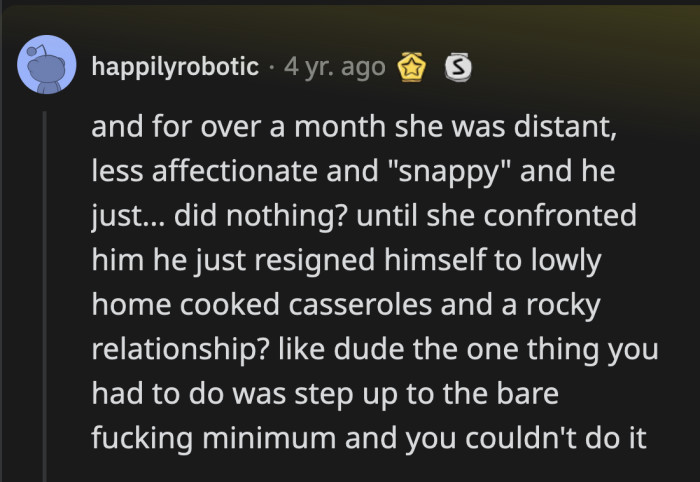Click the word "minimum" in the comment
Image resolution: width=700 pixels, height=482 pixels.
[x=272, y=436]
